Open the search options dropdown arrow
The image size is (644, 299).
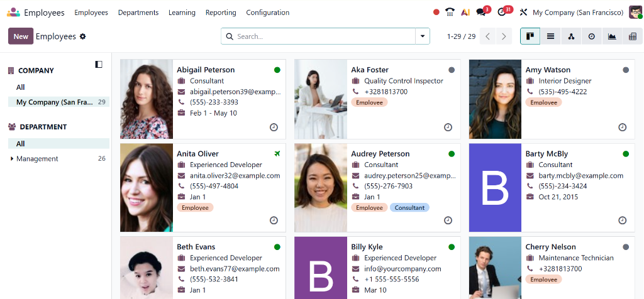click(x=423, y=36)
